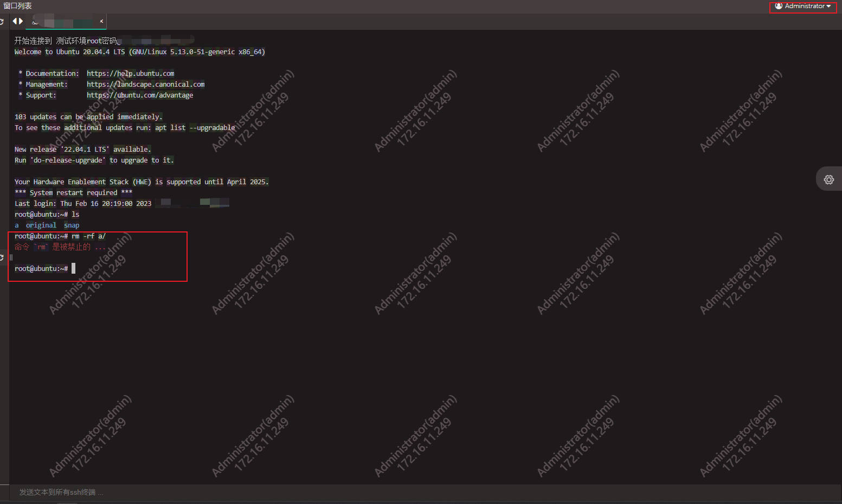Expand the Administrator account dropdown
This screenshot has height=504, width=842.
point(802,6)
